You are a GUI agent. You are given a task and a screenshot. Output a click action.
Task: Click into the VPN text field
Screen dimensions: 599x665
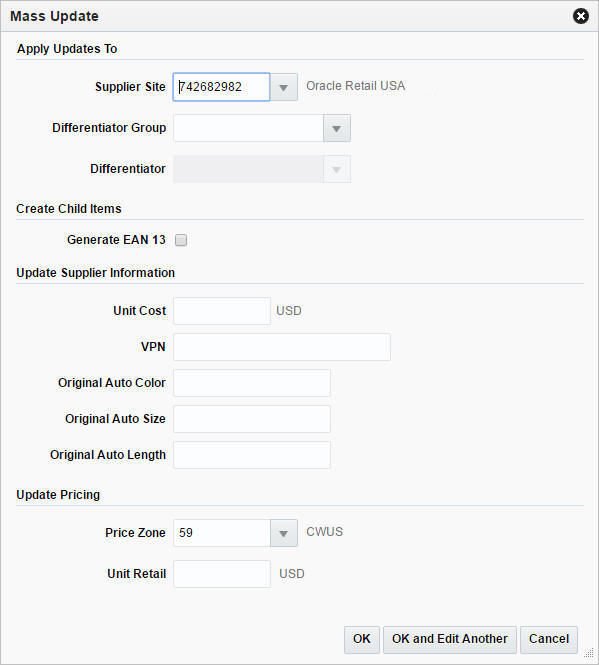pyautogui.click(x=282, y=347)
